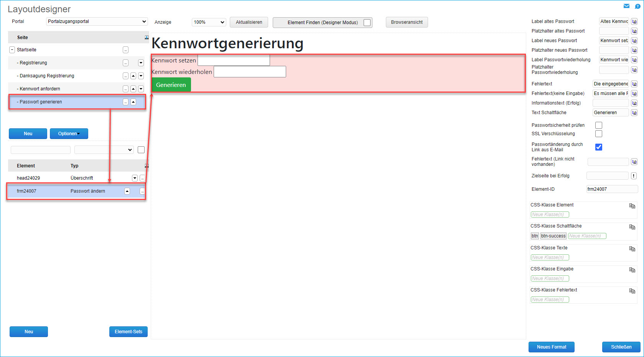Image resolution: width=644 pixels, height=357 pixels.
Task: Move Danksagung Registrierung page up
Action: point(133,76)
